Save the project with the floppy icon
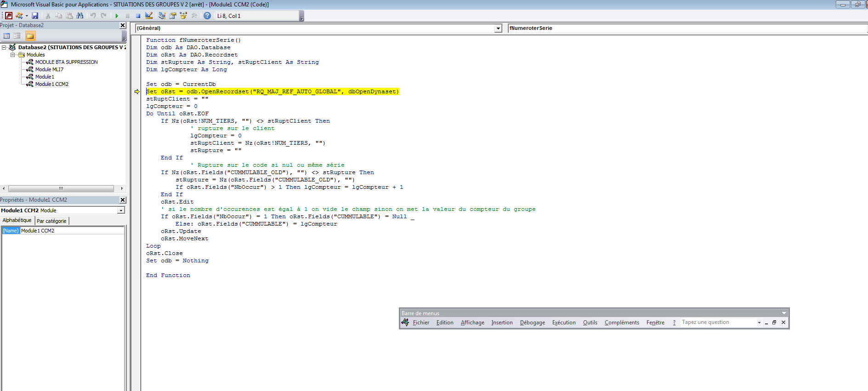This screenshot has width=868, height=391. 35,16
